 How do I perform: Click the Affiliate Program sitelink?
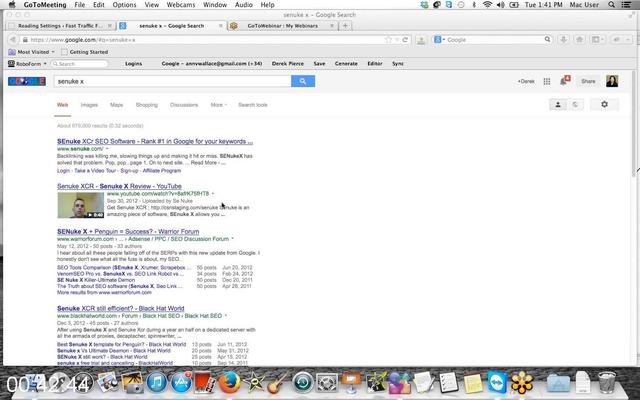(x=162, y=171)
